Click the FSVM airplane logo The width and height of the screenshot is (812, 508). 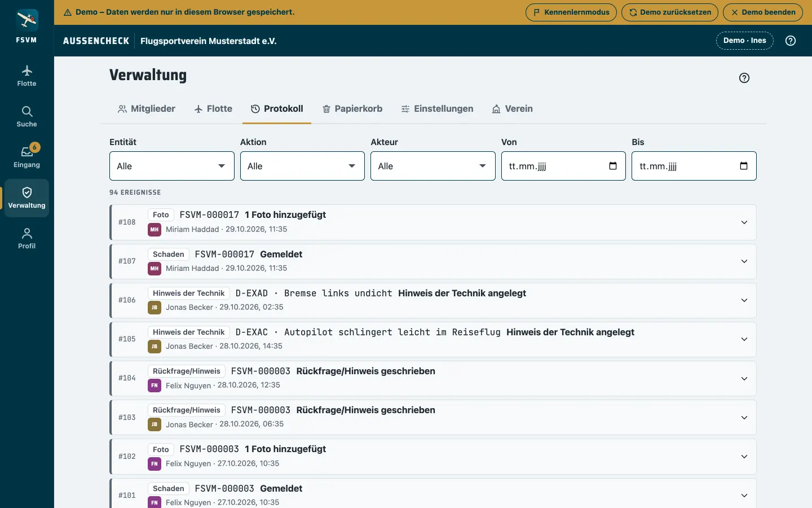pyautogui.click(x=27, y=20)
